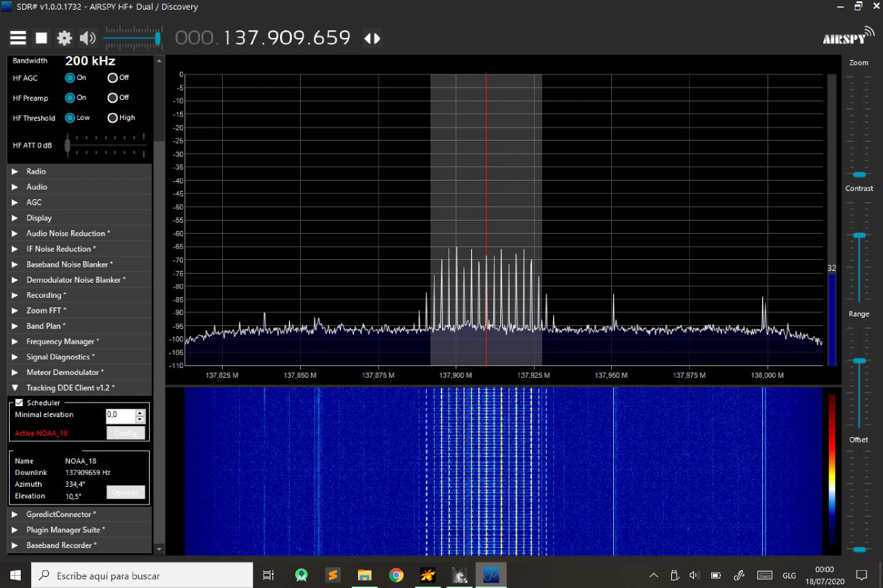Expand the GpredictConnector panel
883x588 pixels.
tap(79, 514)
